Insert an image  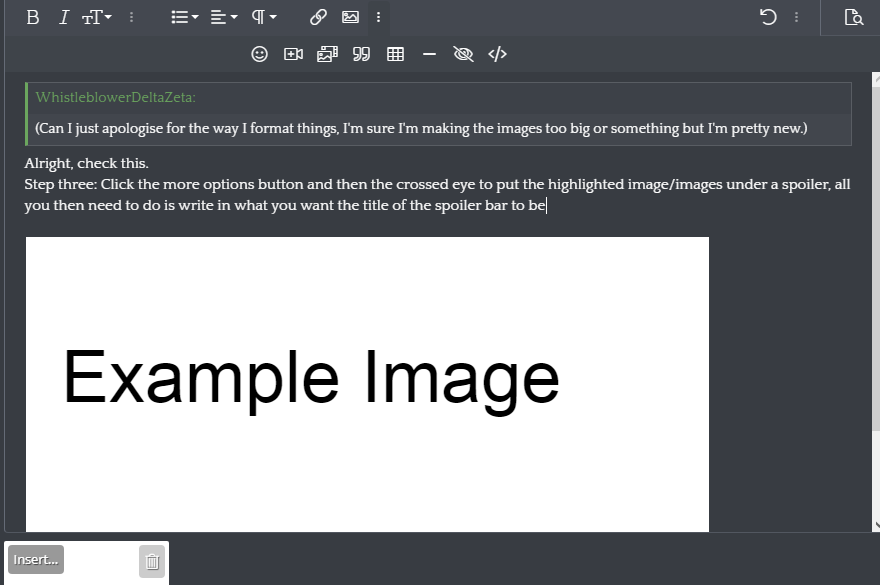coord(350,17)
